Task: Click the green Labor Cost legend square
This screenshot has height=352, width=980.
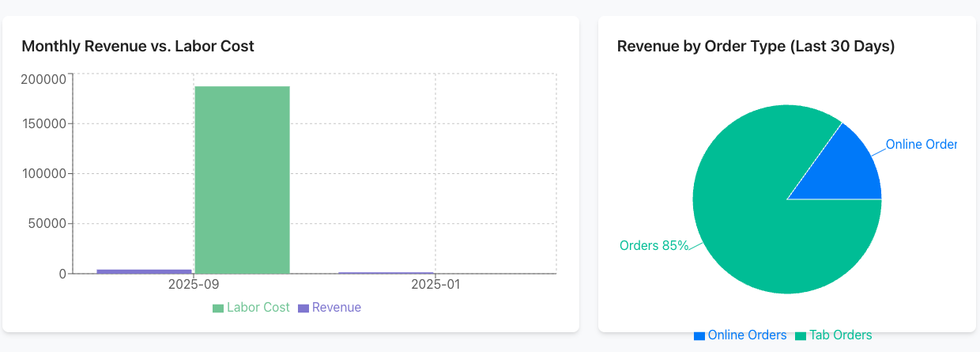Action: click(218, 308)
